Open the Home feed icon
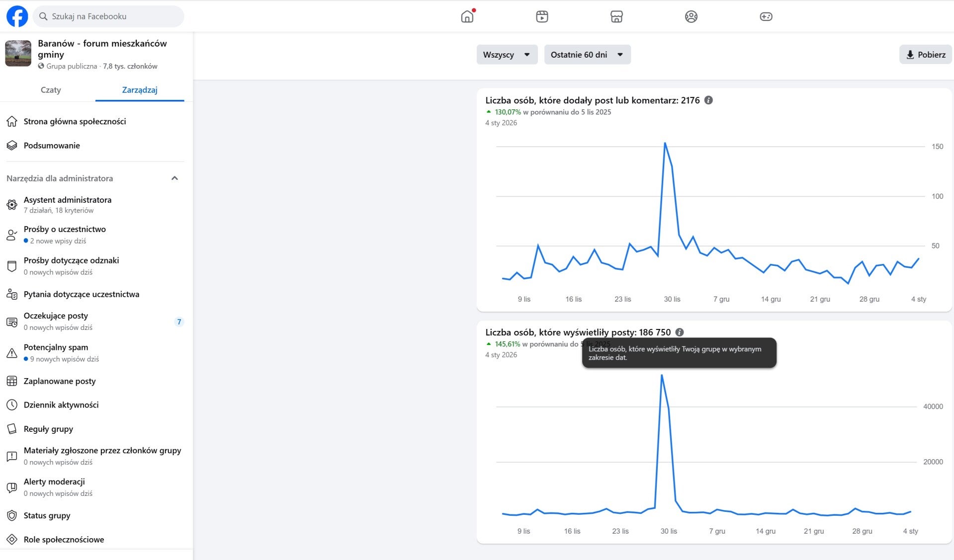Viewport: 954px width, 560px height. pos(467,16)
